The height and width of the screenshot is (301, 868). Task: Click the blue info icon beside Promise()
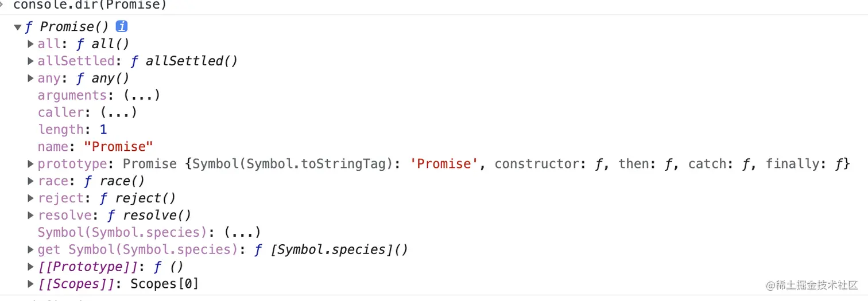coord(122,26)
